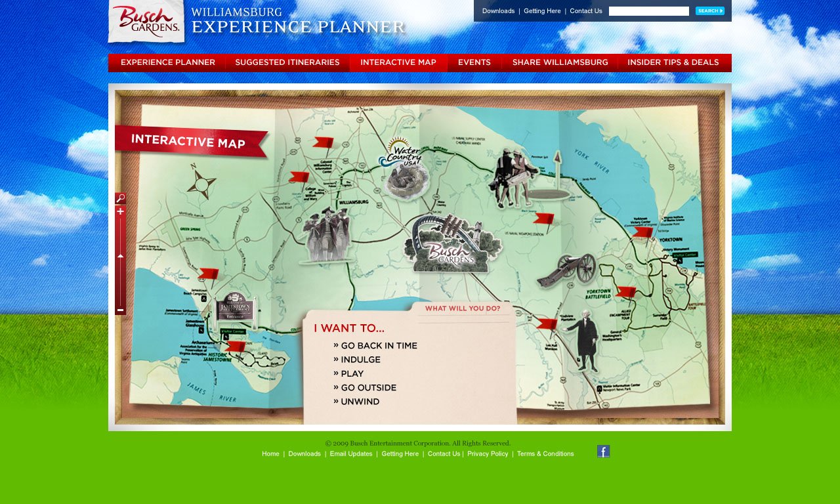Open the Share Williamsburg menu item

560,63
